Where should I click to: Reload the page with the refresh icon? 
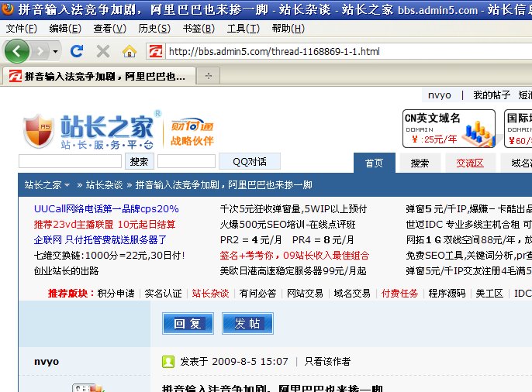77,51
